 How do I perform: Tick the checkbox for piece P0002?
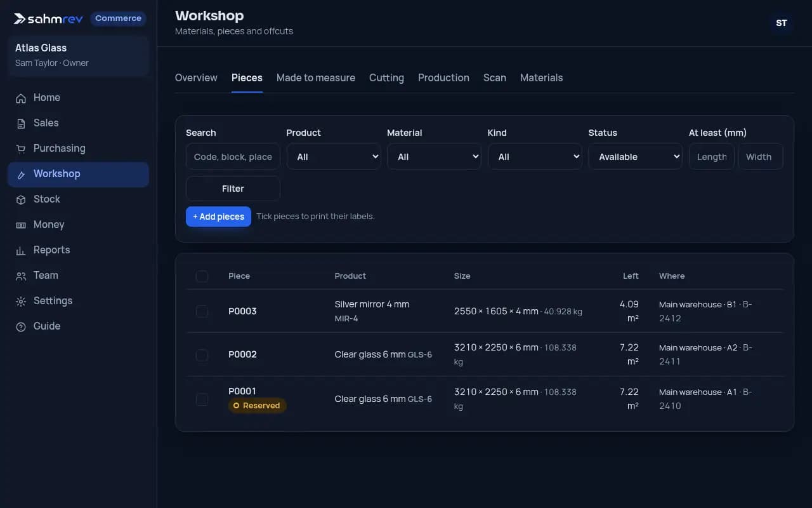point(202,355)
